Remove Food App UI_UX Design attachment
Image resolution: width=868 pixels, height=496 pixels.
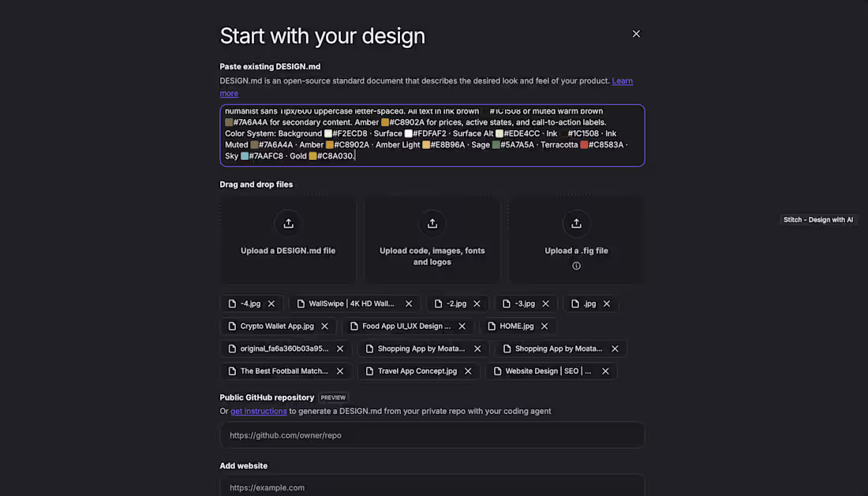[462, 326]
